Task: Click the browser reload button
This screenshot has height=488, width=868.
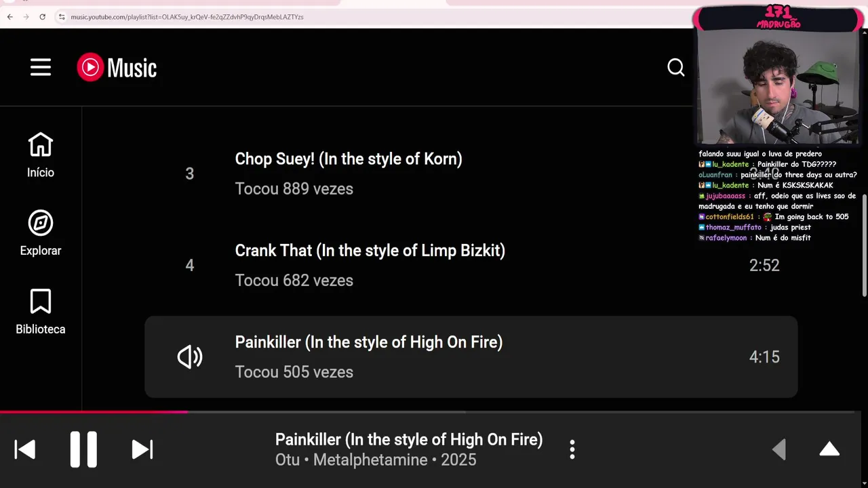Action: (x=42, y=17)
